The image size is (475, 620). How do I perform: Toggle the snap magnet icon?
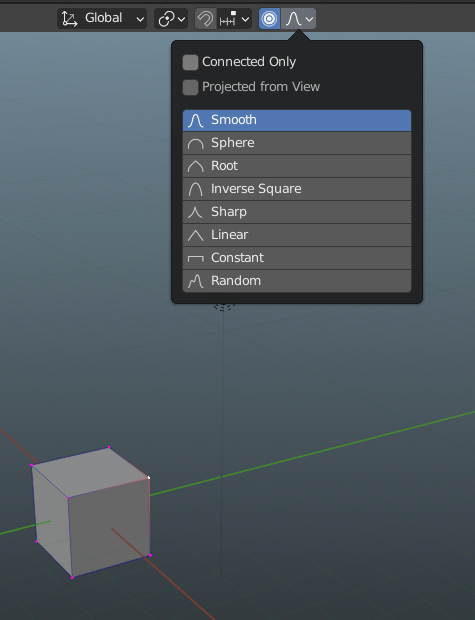[205, 19]
